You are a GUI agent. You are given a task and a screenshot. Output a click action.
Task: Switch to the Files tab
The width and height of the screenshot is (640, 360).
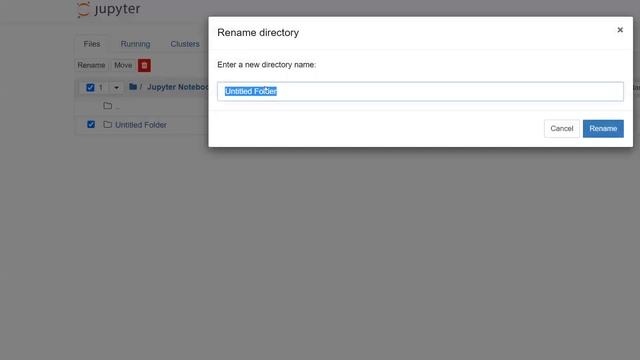point(92,44)
